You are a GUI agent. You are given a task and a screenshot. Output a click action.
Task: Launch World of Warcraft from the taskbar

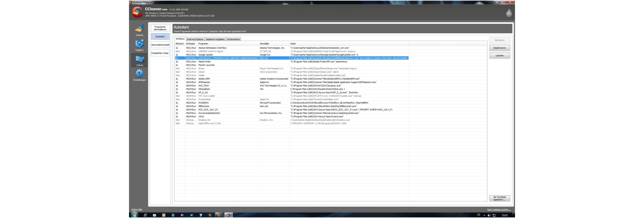(210, 215)
